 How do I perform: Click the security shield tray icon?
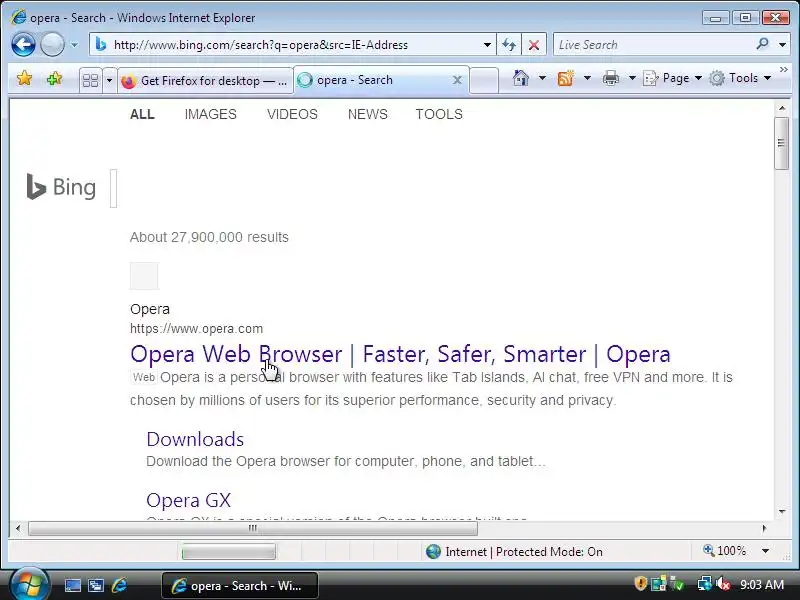640,584
